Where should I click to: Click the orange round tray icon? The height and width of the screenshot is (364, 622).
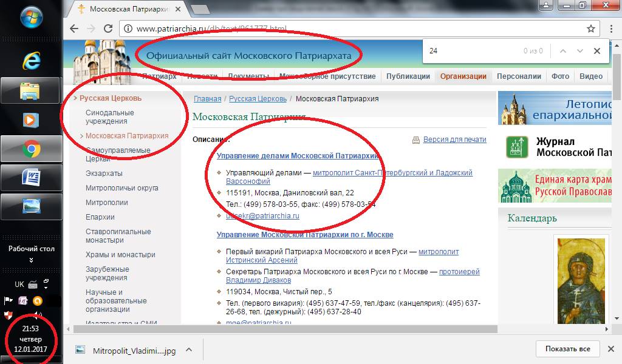click(38, 301)
